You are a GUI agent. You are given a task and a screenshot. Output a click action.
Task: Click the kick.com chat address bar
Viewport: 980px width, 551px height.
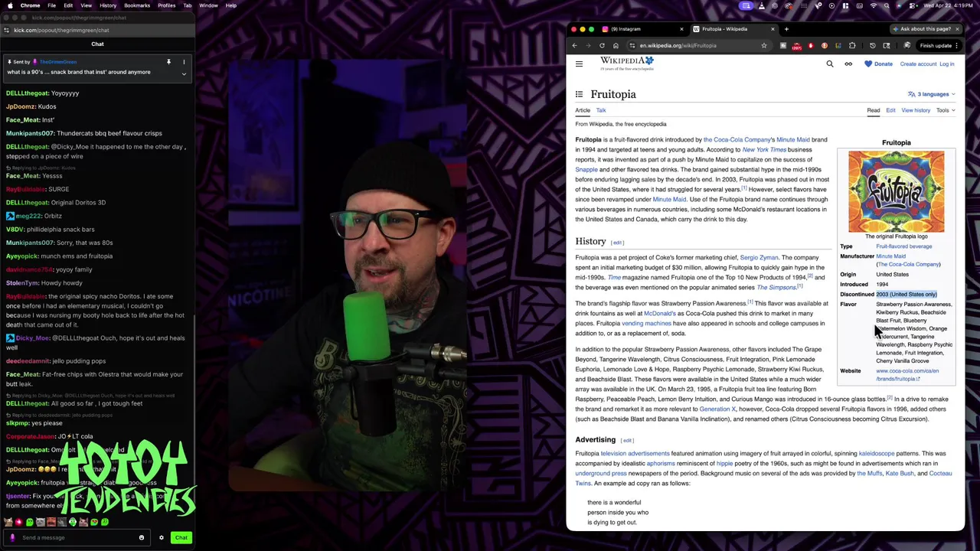tap(96, 30)
